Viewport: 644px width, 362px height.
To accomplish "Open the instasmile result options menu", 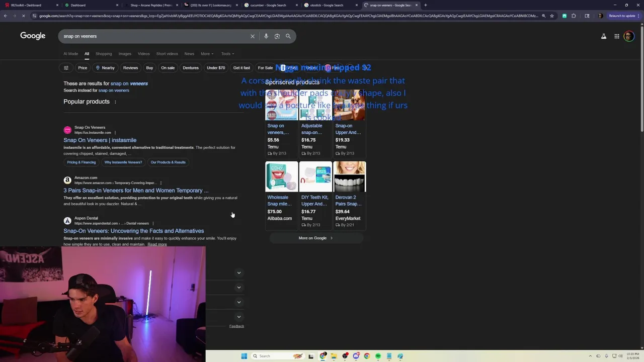I will [115, 133].
